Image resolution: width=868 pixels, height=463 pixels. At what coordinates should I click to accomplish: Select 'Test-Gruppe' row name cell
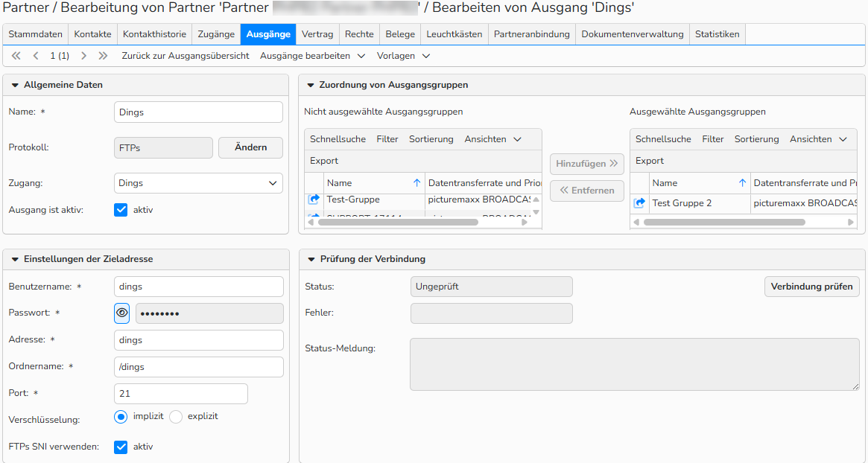374,199
